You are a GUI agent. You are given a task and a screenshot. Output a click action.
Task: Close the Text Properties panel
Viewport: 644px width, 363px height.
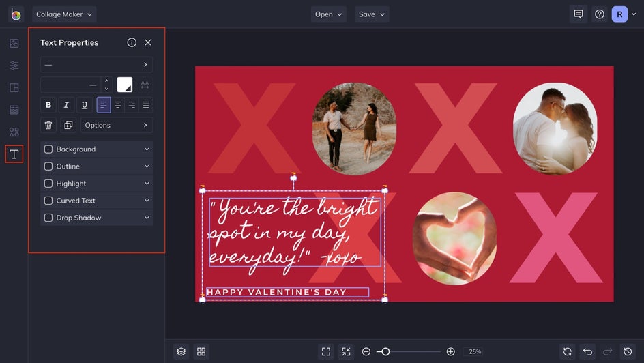(x=148, y=42)
